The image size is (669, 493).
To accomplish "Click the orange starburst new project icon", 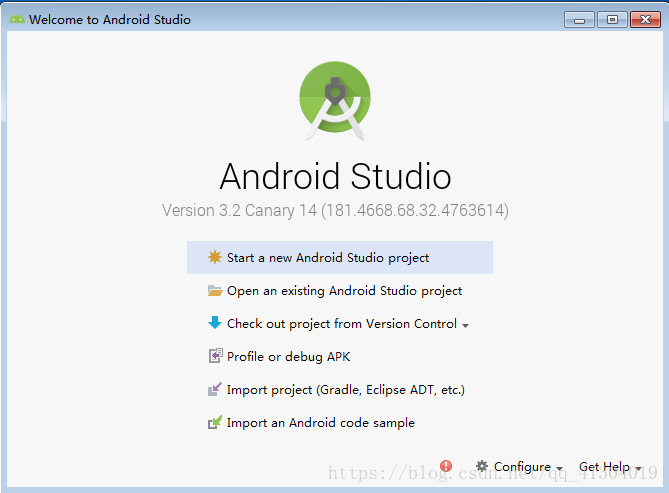I will [215, 257].
